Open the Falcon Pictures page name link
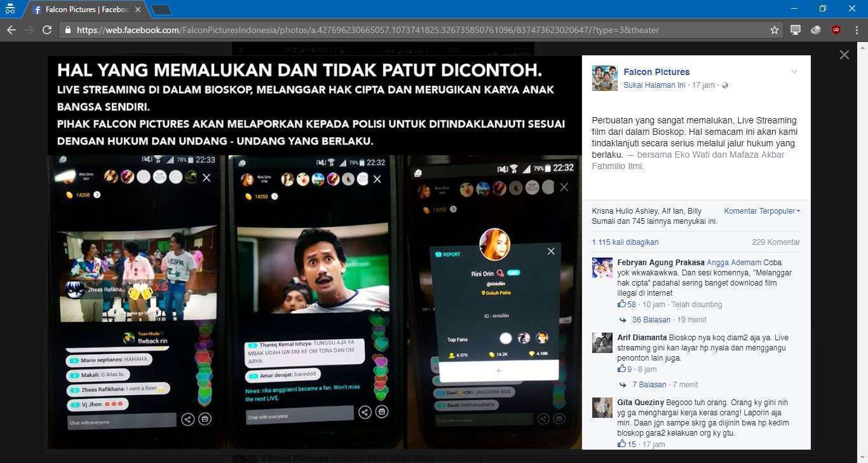Viewport: 868px width, 463px height. click(656, 72)
